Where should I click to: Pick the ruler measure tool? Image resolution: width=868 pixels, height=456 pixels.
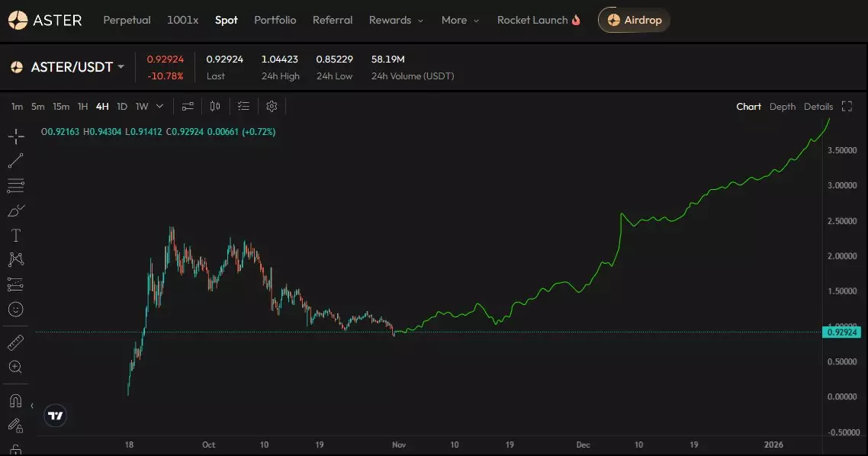point(15,342)
